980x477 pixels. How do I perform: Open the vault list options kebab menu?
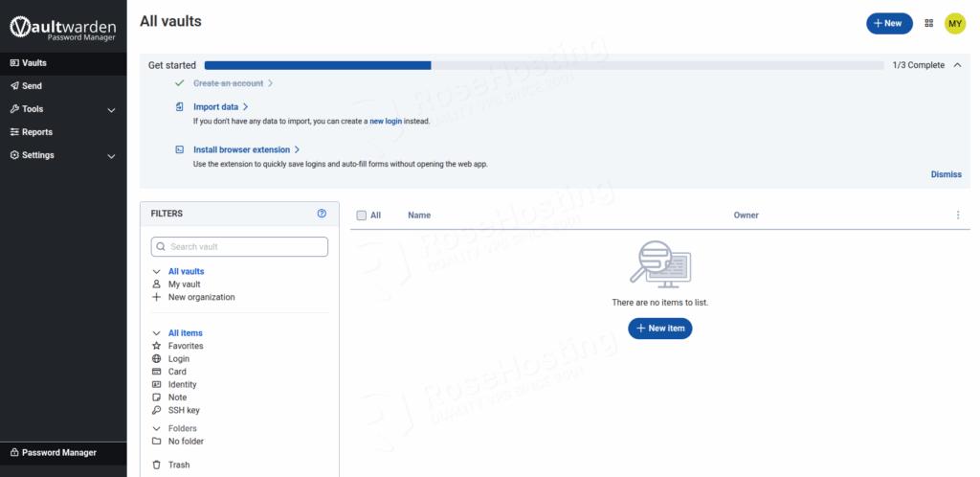point(957,216)
